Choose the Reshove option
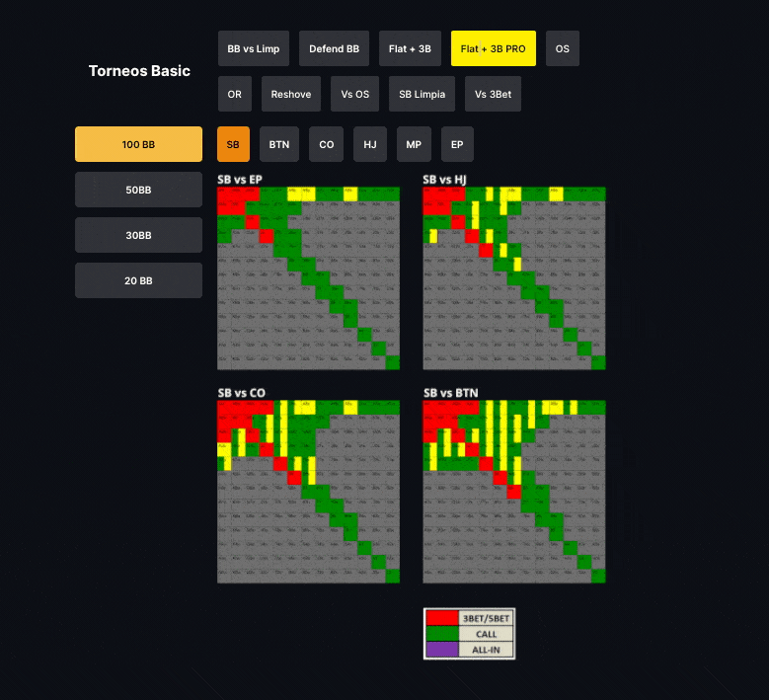769x700 pixels. click(x=291, y=94)
